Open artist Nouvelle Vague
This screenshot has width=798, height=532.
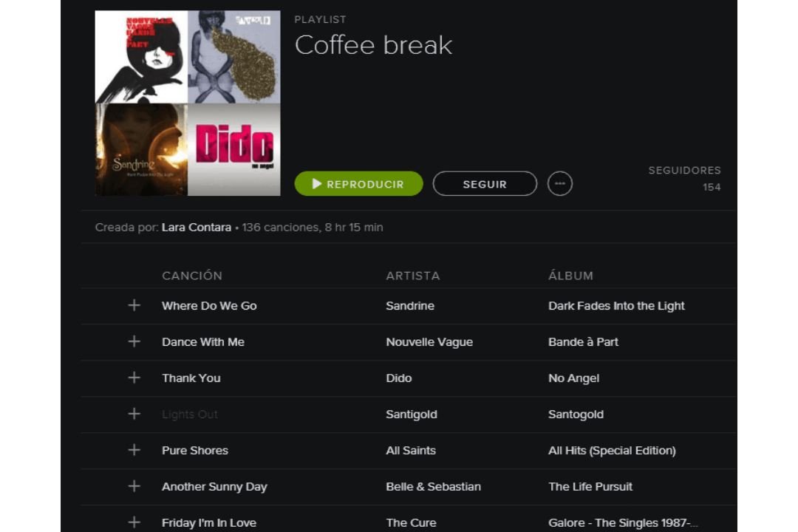tap(429, 342)
